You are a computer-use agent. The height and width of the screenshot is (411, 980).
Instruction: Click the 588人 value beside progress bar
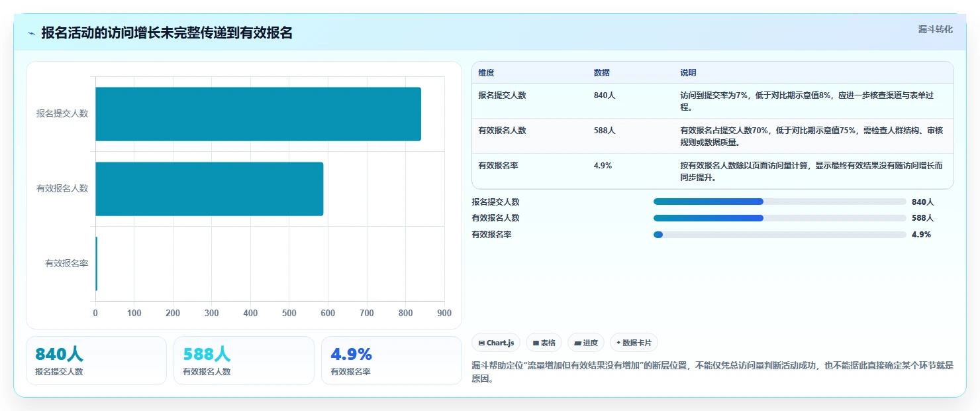[922, 218]
